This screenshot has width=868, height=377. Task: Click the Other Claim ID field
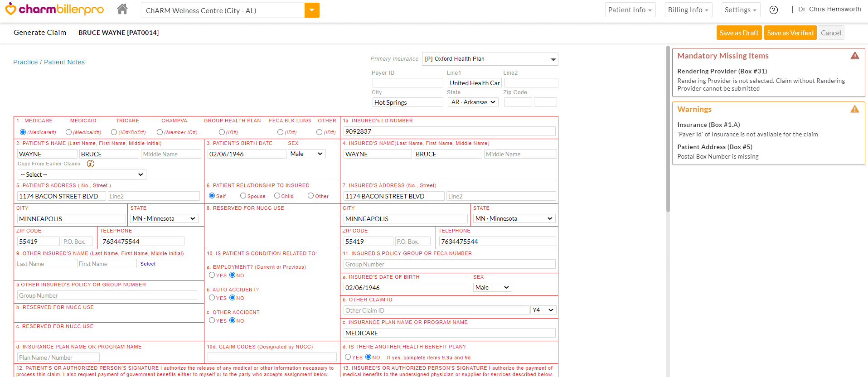[x=436, y=310]
